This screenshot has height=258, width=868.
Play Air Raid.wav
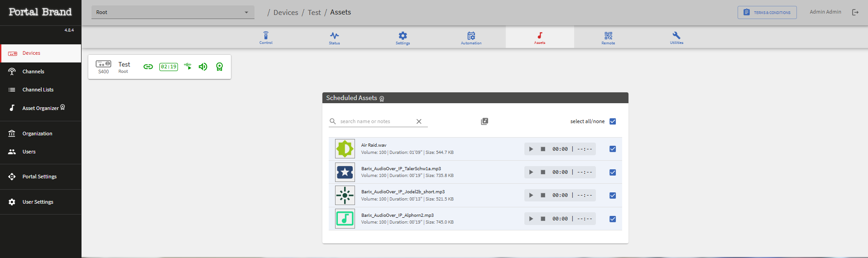pos(531,149)
